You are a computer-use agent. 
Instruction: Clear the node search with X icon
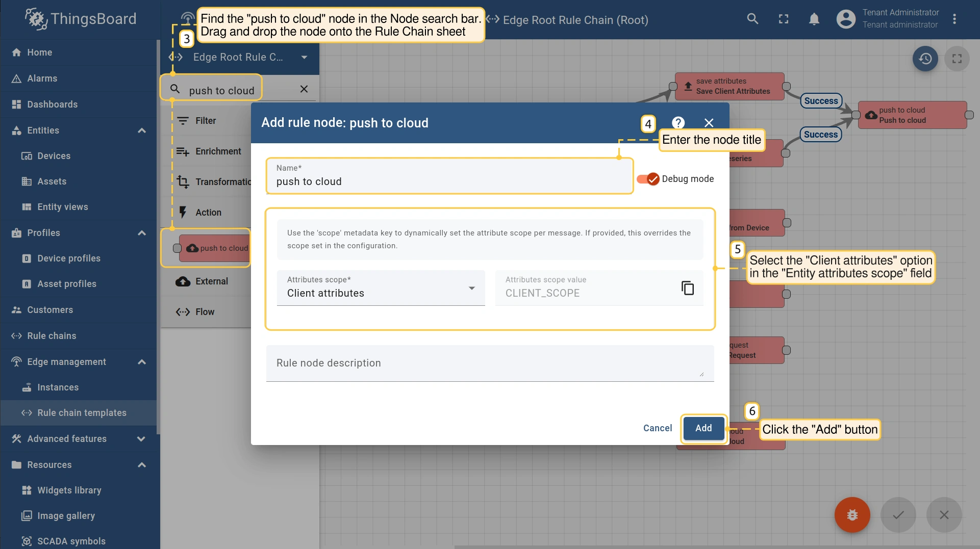point(304,89)
